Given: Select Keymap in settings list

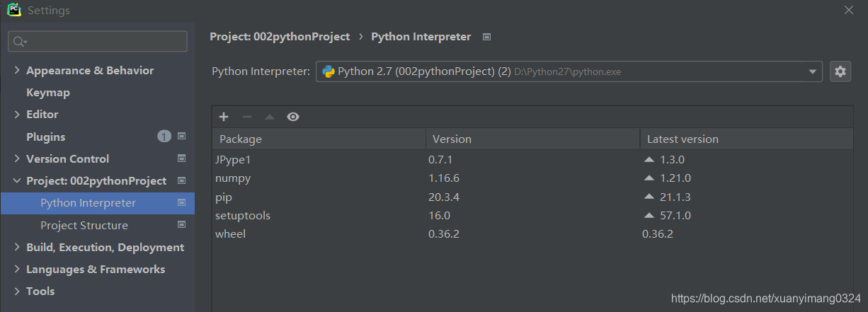Looking at the screenshot, I should [47, 93].
